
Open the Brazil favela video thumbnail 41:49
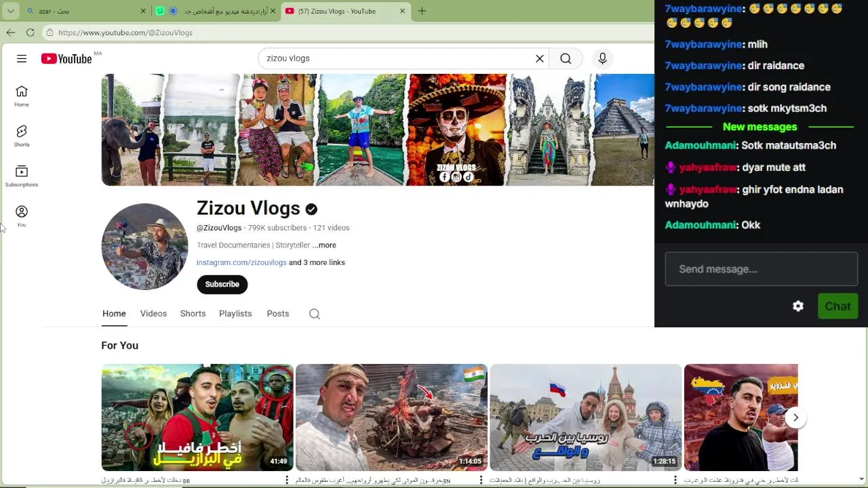197,418
